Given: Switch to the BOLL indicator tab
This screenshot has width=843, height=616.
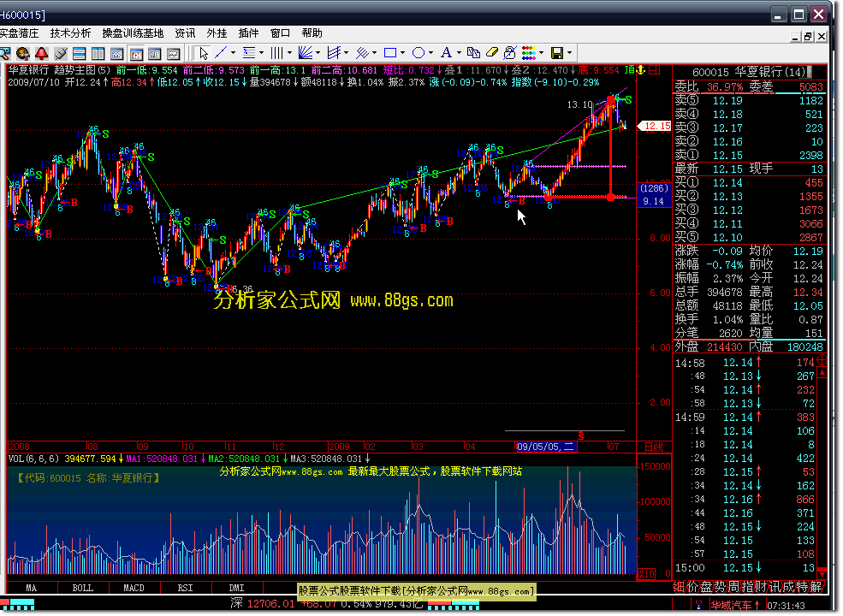Looking at the screenshot, I should (x=83, y=588).
